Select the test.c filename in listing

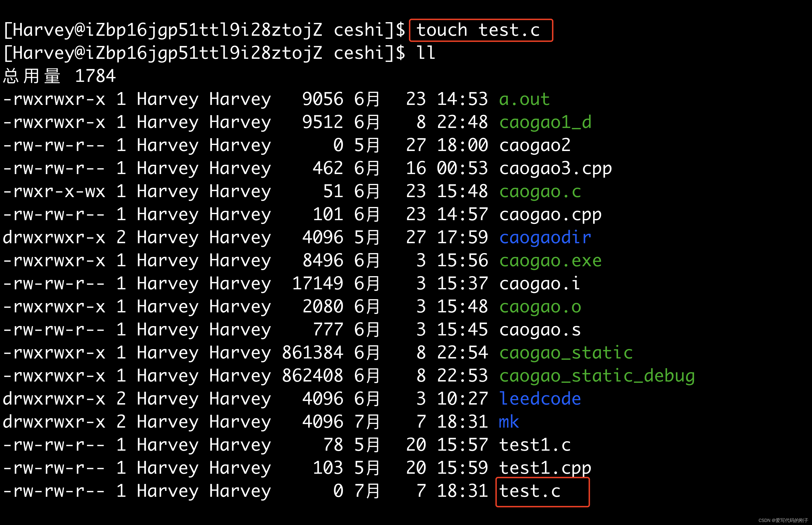(x=529, y=491)
